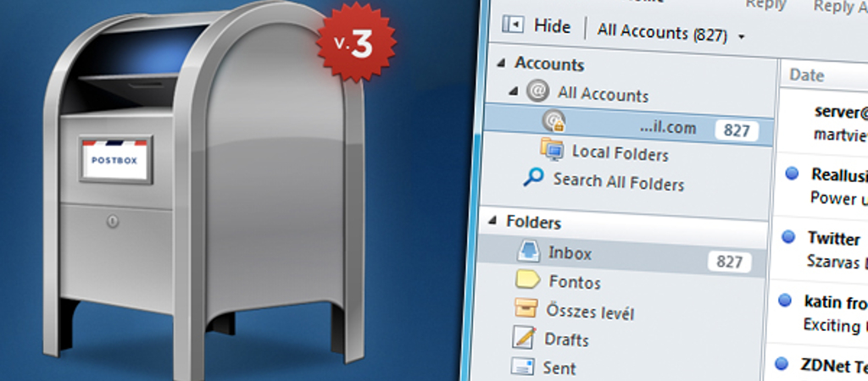Click unread dot on Reallusion message
Screen dimensions: 868x381
[792, 174]
